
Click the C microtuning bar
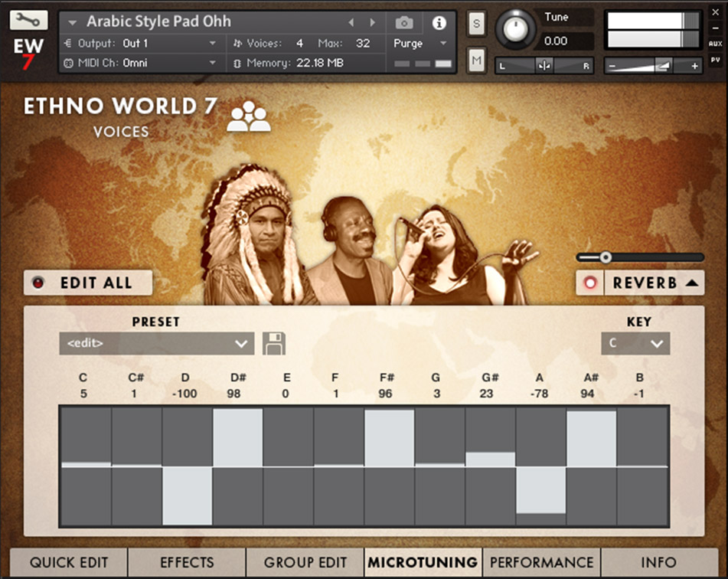tap(86, 466)
